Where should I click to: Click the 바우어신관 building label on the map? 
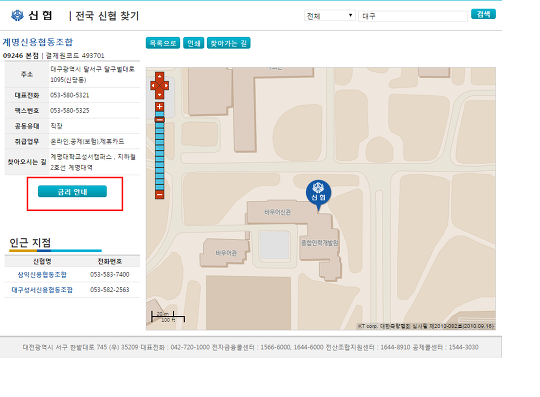click(x=278, y=212)
